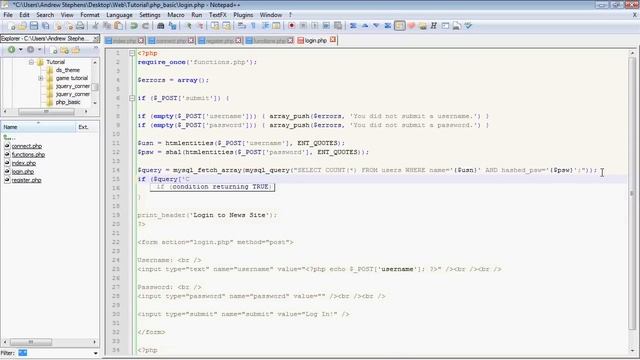The image size is (640, 360).
Task: Toggle Word Wrap toolbar button
Action: (242, 26)
